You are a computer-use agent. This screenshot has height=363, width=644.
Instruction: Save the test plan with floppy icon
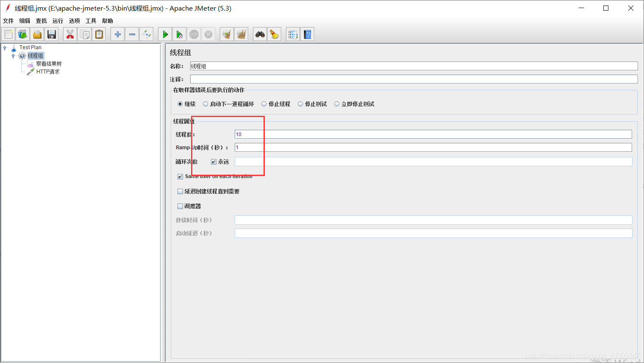click(x=52, y=34)
